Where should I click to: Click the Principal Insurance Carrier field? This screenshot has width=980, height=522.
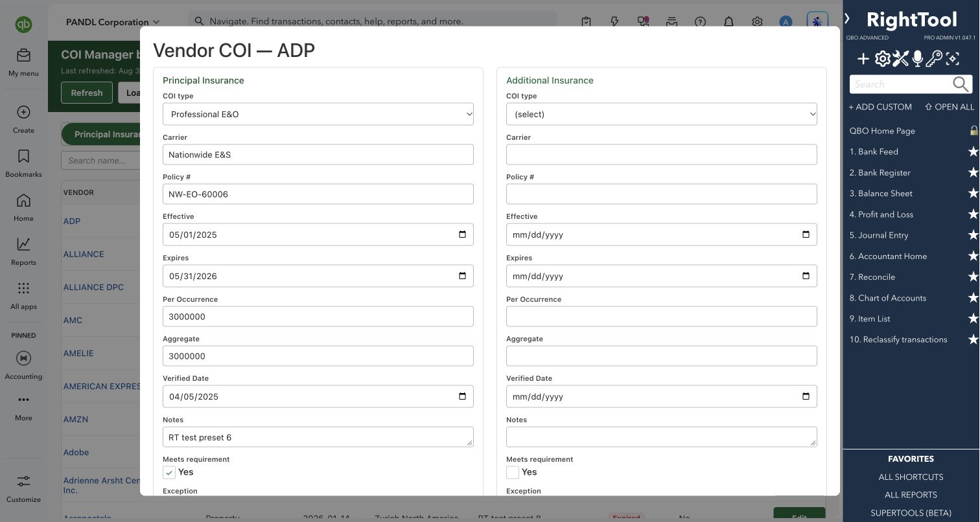coord(318,155)
